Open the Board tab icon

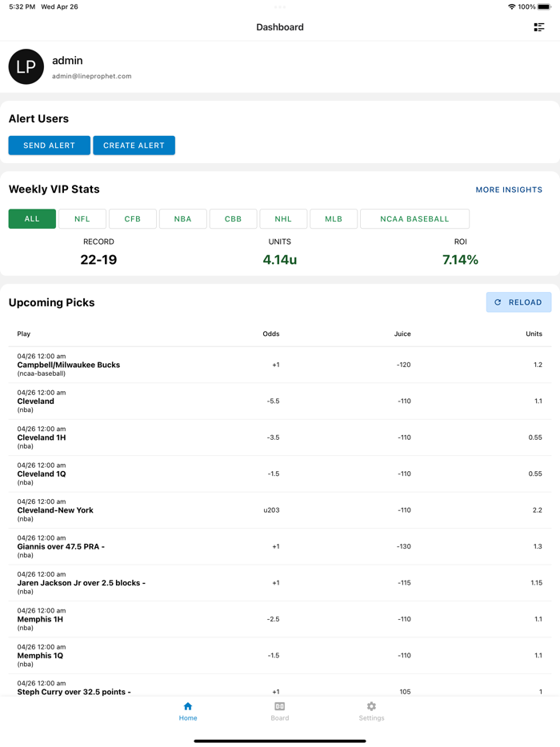[280, 706]
